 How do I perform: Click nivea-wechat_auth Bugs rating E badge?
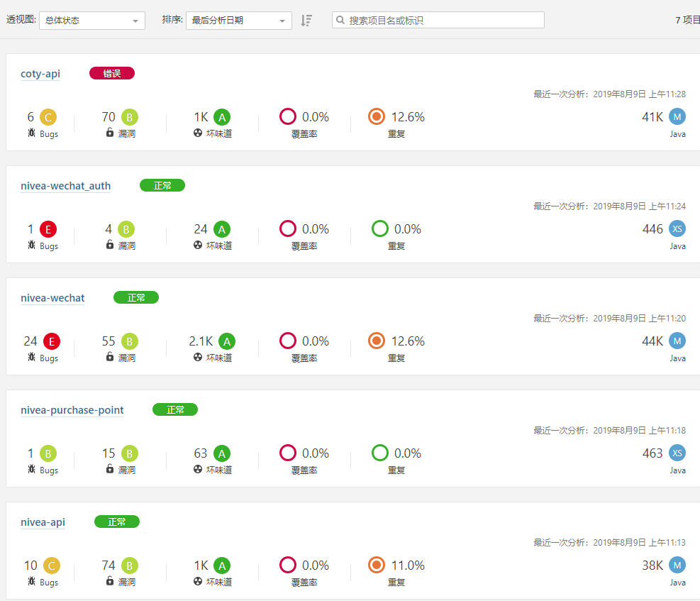[48, 229]
